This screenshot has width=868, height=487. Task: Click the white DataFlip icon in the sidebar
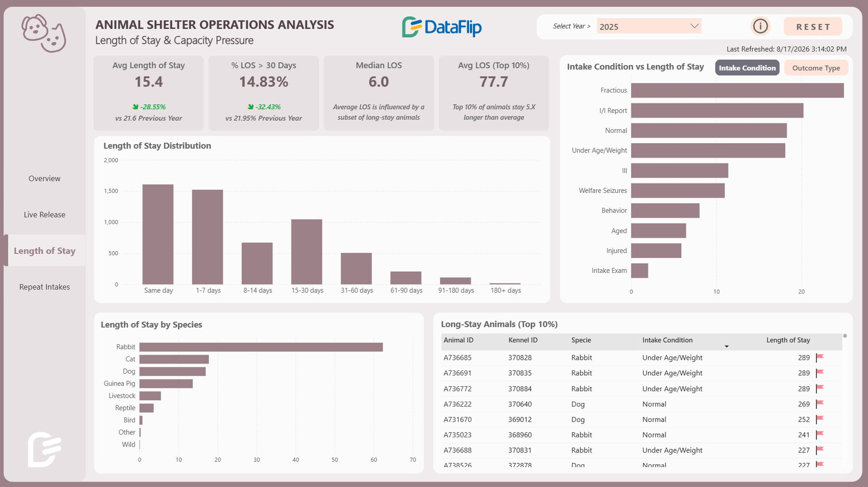pos(44,449)
